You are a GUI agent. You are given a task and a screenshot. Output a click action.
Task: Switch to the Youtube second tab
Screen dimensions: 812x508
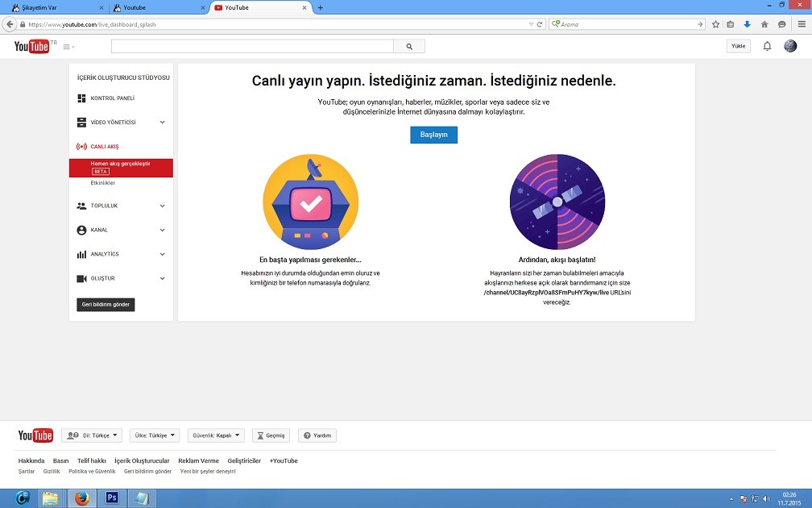coord(158,8)
